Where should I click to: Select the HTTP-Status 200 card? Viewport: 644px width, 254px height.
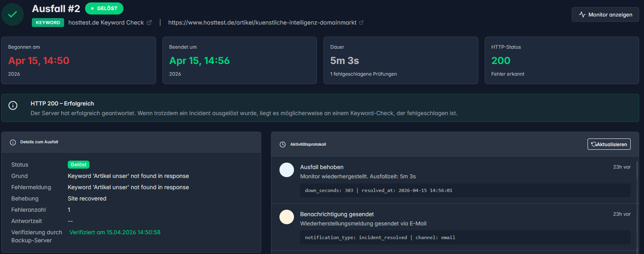pos(561,60)
